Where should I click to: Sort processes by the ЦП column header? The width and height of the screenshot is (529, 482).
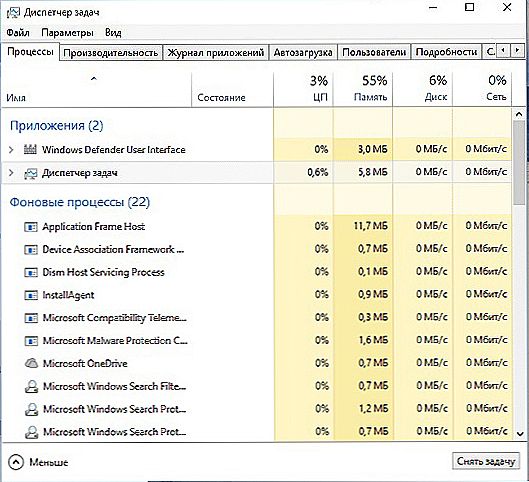click(x=303, y=89)
